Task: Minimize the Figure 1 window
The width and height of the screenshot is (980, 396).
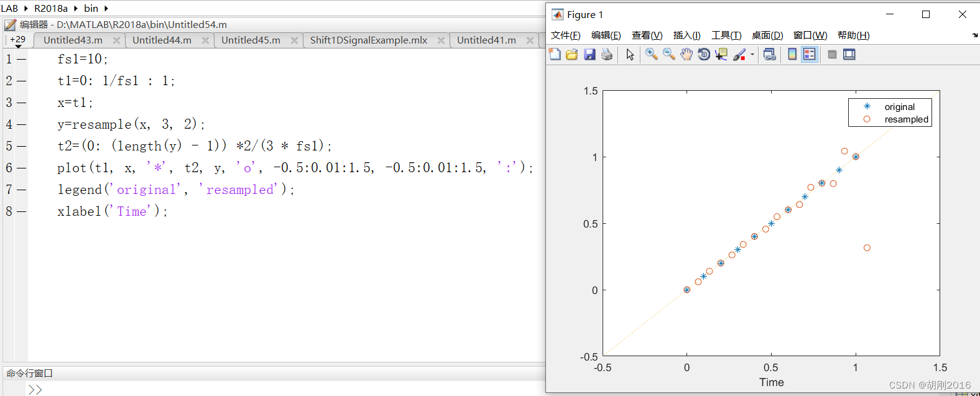Action: pyautogui.click(x=890, y=14)
